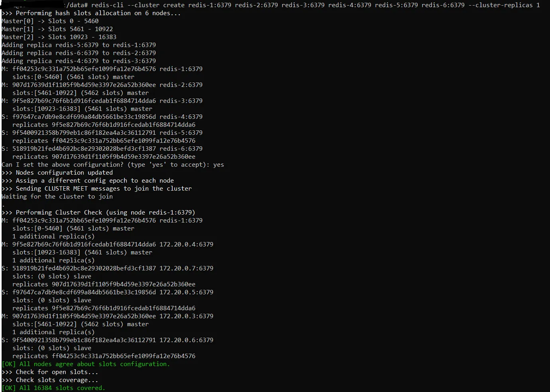Click 'Waiting for the cluster to join' line
This screenshot has width=550, height=392.
(57, 197)
